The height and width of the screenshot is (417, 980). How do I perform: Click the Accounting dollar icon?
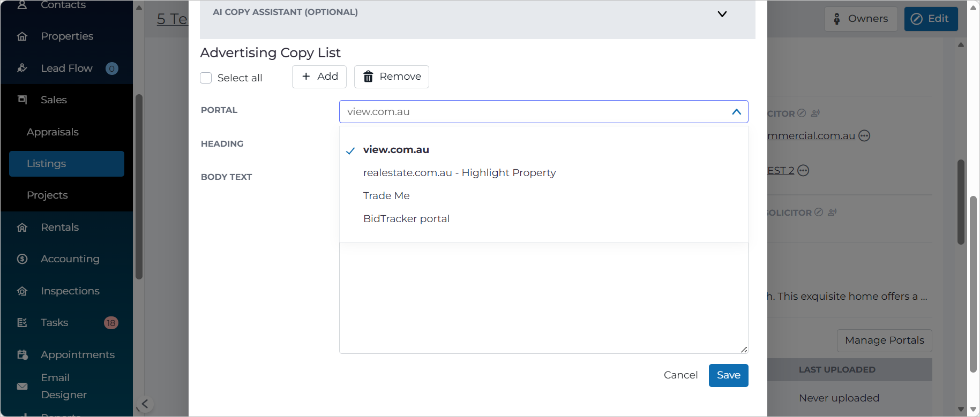(22, 259)
